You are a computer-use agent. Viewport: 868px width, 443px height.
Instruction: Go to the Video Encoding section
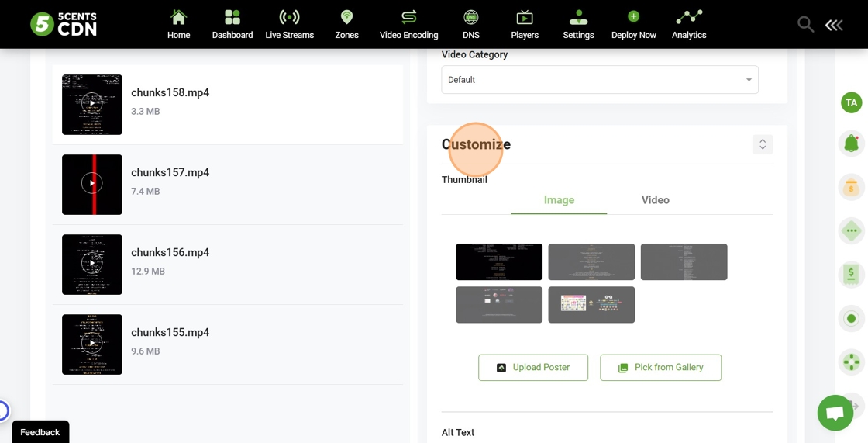(x=408, y=24)
